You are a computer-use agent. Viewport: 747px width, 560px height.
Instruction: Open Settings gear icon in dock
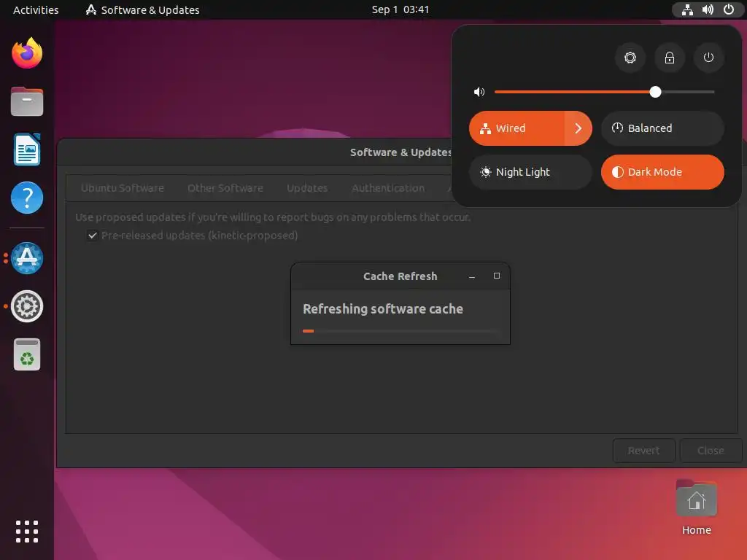click(27, 306)
